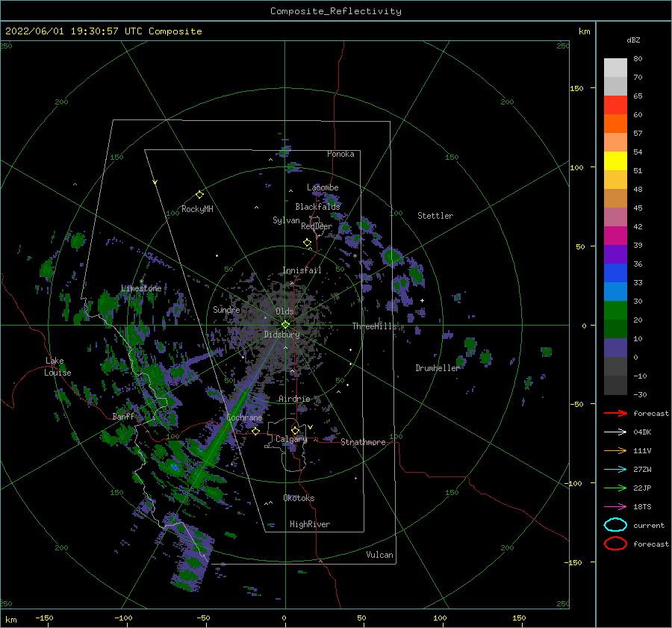The height and width of the screenshot is (628, 672).
Task: Click the orange 111V arrow icon
Action: (x=615, y=450)
